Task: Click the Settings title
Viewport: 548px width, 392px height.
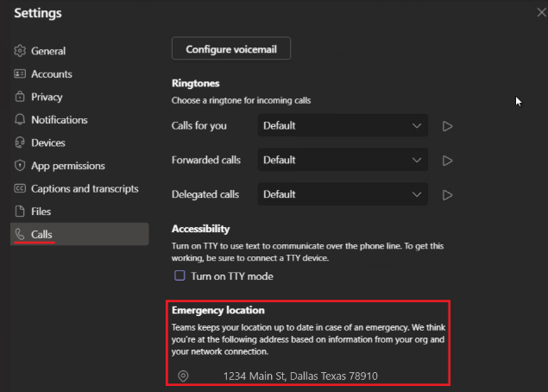Action: coord(38,13)
